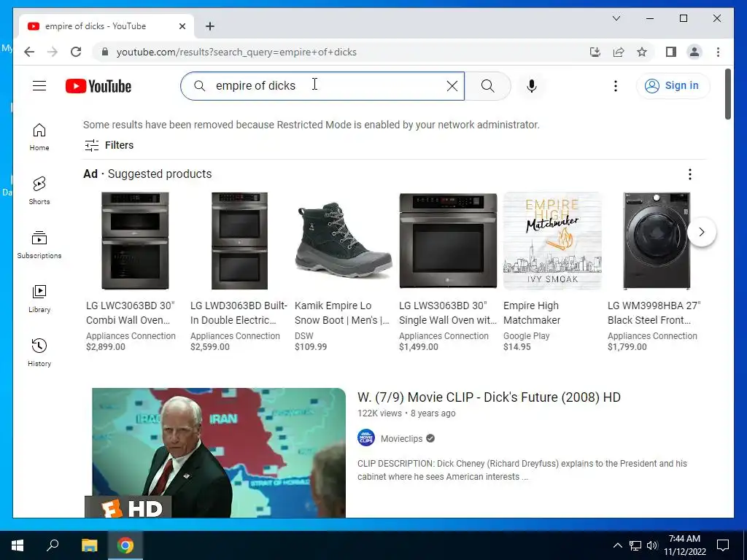Open the Windows Start menu

pyautogui.click(x=18, y=545)
